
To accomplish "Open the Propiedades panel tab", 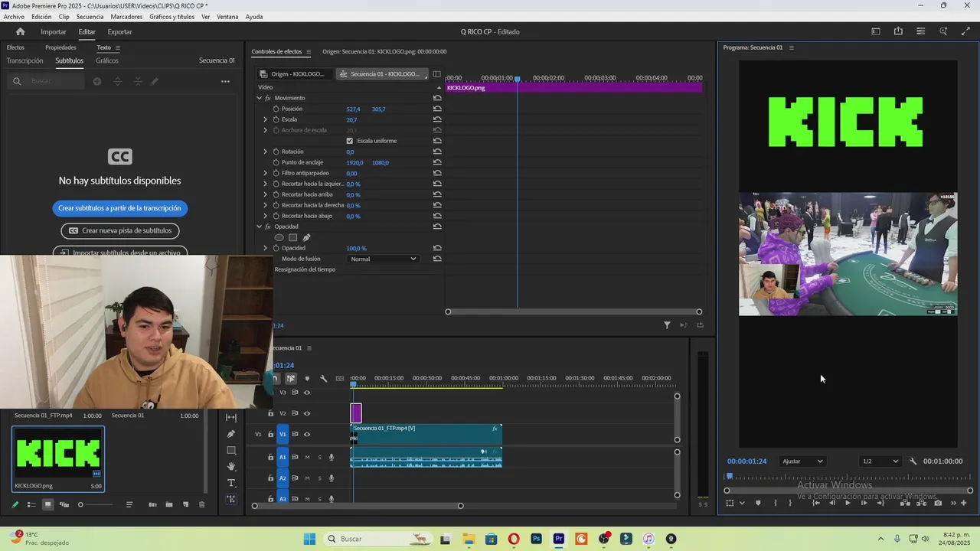I will [x=60, y=47].
